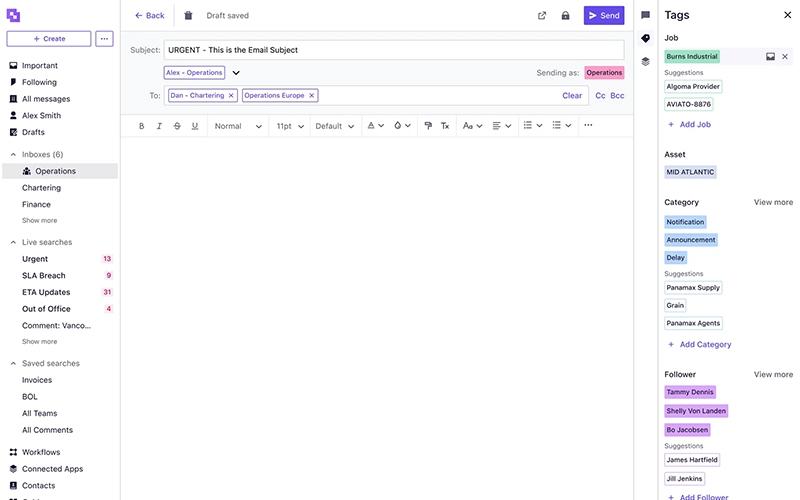
Task: Open the text color picker
Action: (x=376, y=126)
